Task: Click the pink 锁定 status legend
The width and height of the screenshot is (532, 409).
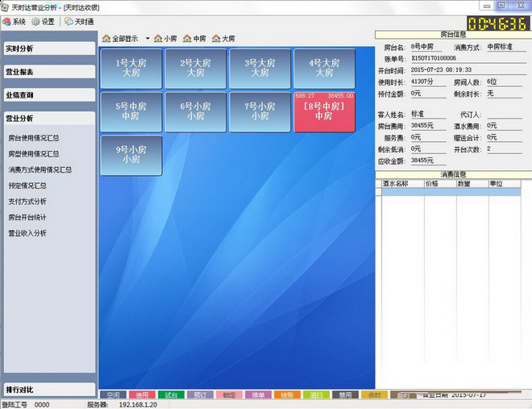Action: 230,395
